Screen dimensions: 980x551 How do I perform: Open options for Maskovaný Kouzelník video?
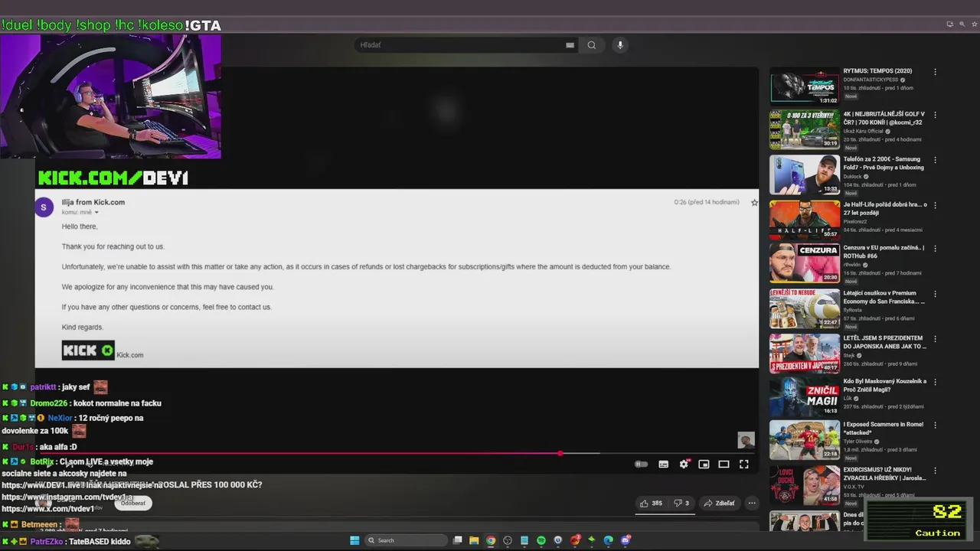tap(935, 381)
